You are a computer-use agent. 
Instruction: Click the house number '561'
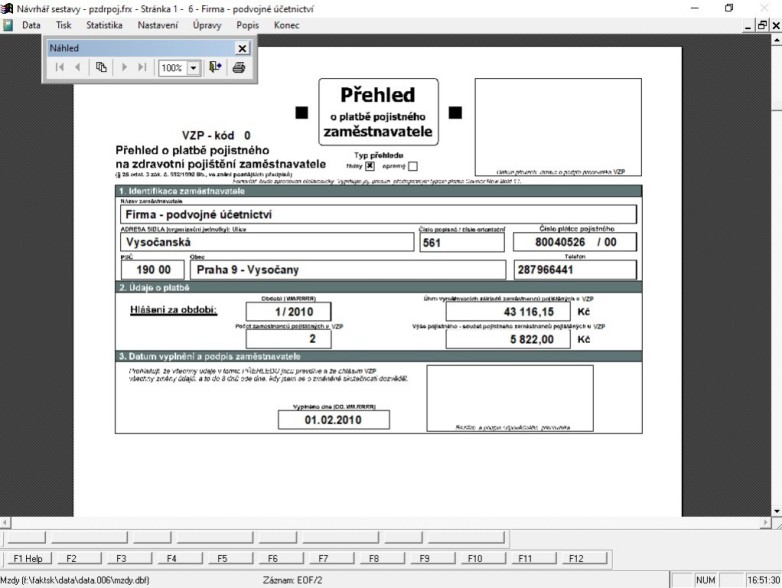point(462,242)
